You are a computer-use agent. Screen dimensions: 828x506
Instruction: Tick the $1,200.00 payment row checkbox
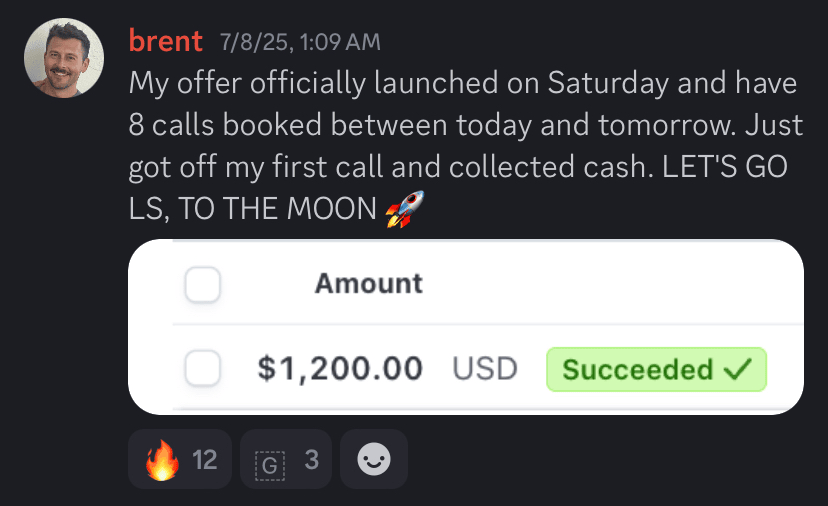point(203,369)
